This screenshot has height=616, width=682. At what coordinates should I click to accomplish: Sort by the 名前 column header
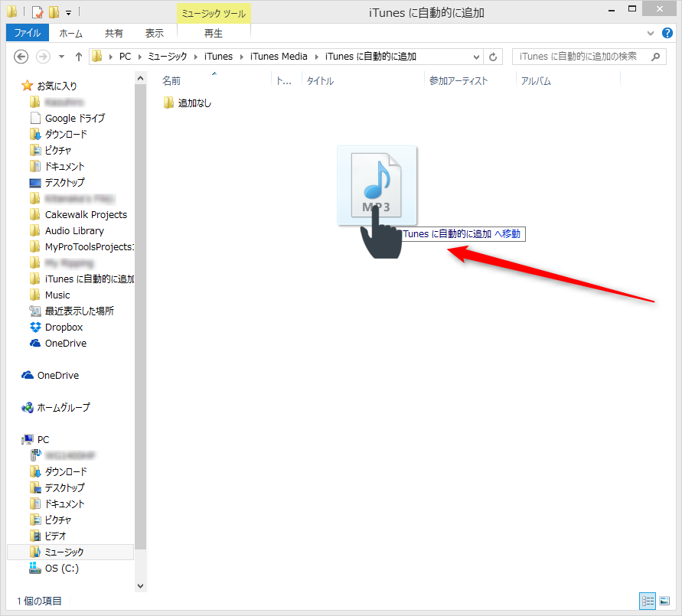click(x=171, y=81)
